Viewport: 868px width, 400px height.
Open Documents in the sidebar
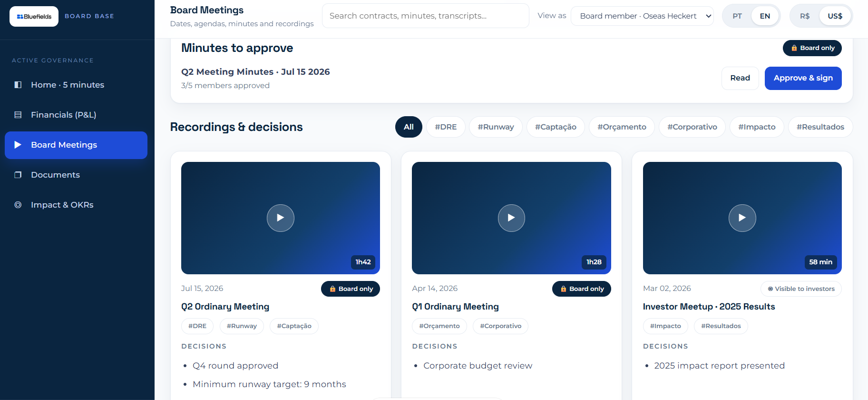click(x=76, y=175)
